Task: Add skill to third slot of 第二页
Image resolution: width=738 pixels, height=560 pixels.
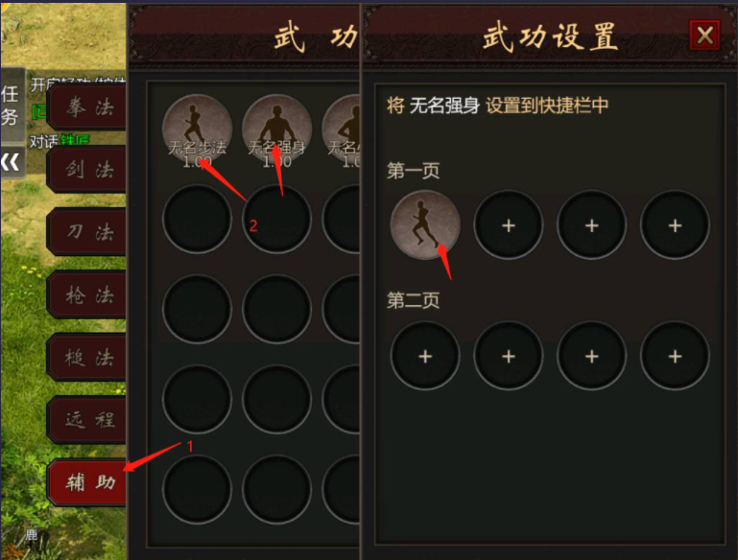Action: pos(591,356)
